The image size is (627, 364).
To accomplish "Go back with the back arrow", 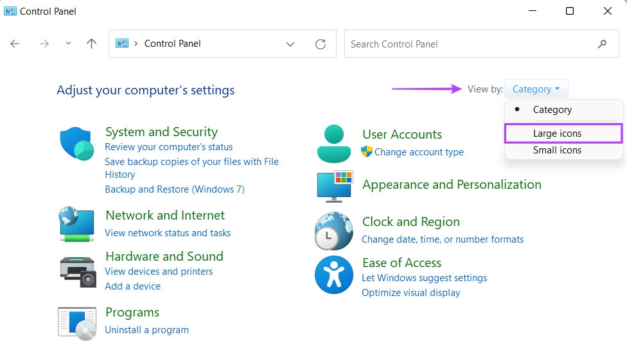I will (15, 44).
